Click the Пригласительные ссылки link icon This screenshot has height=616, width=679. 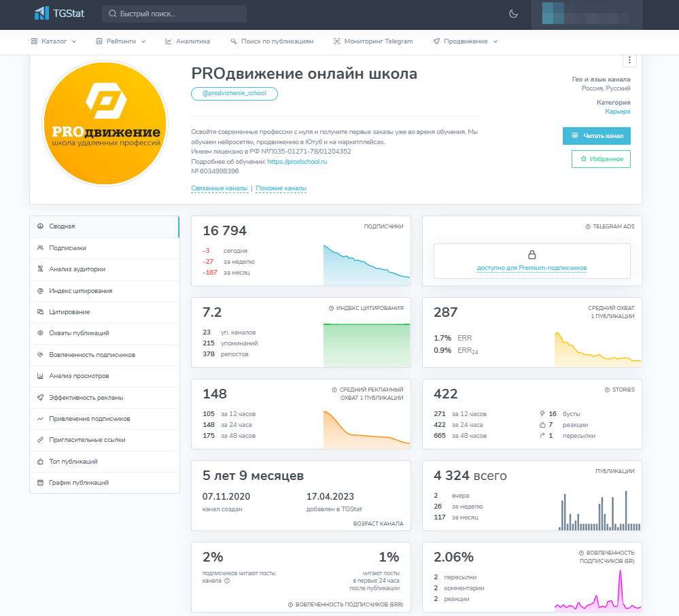pyautogui.click(x=40, y=440)
